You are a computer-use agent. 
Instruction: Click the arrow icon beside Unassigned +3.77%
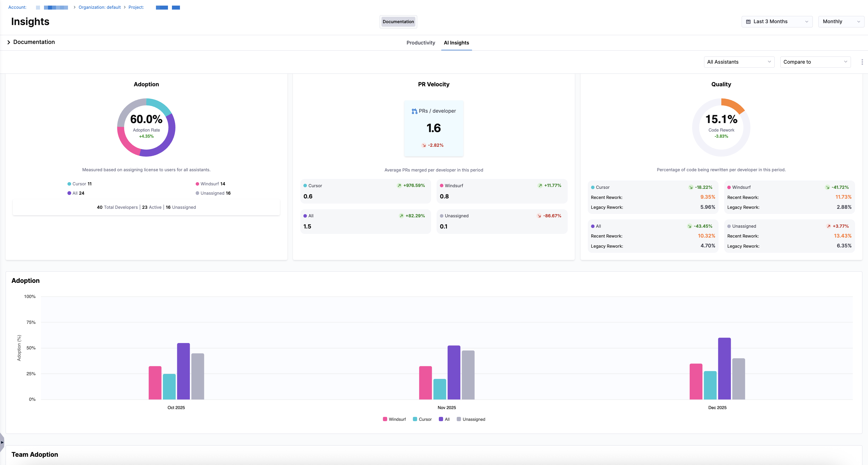829,226
